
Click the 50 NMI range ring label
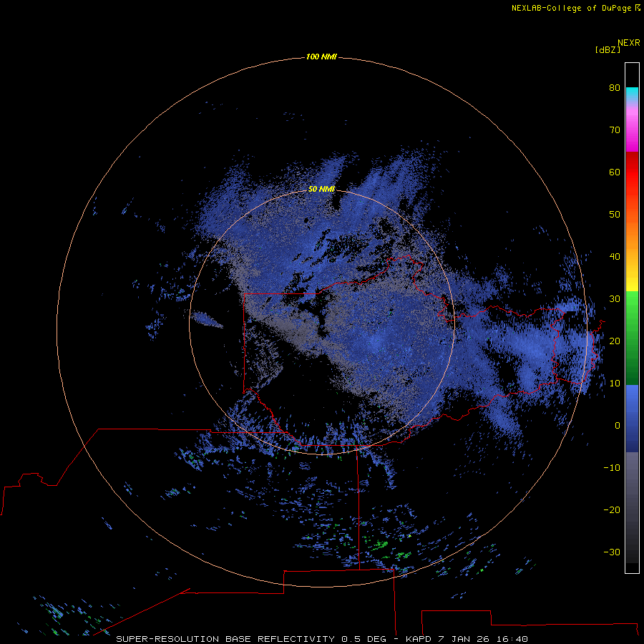point(321,190)
